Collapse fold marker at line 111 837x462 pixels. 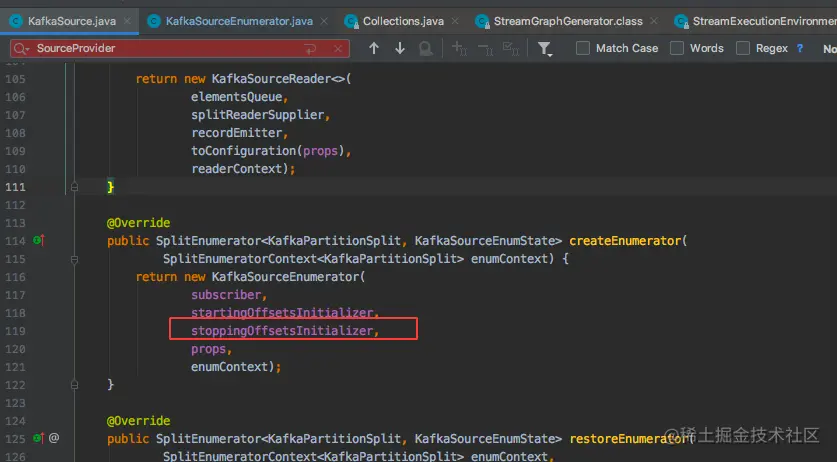click(x=74, y=187)
